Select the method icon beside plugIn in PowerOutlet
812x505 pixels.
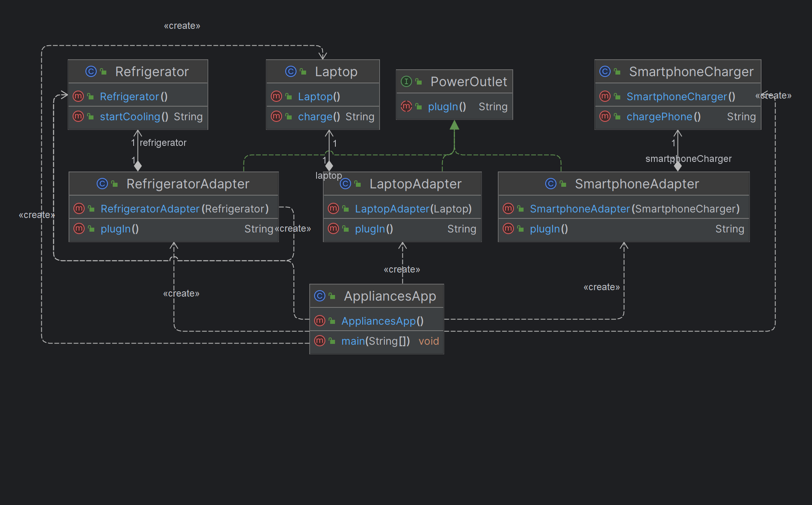[406, 106]
